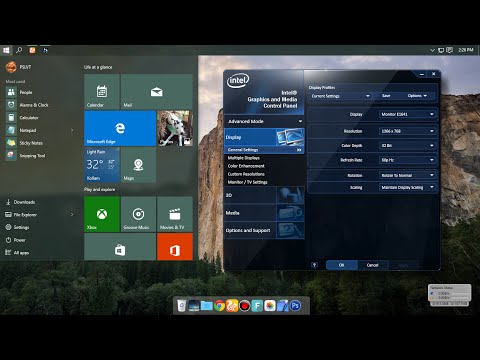Open the orange Office tile
Viewport: 480px width, 360px height.
[175, 247]
